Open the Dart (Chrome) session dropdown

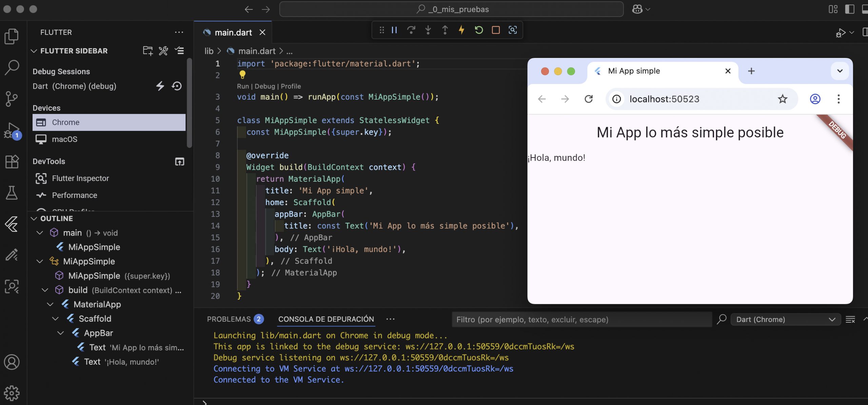pos(785,319)
